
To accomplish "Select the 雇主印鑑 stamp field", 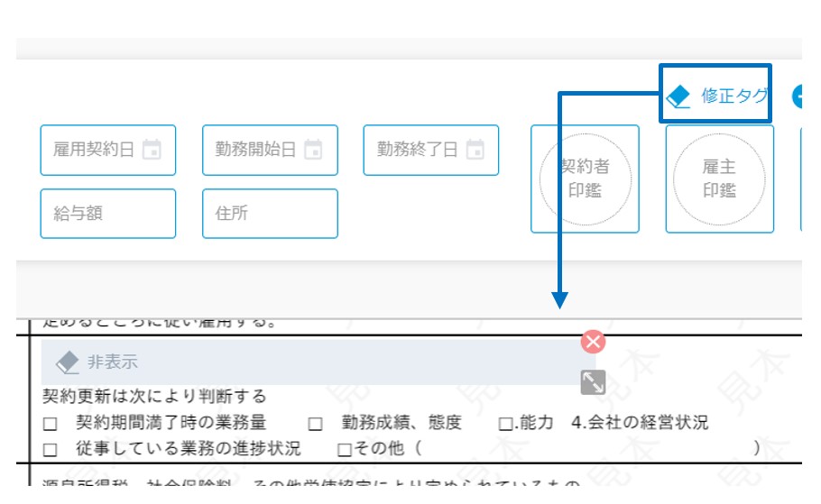I will [x=719, y=179].
